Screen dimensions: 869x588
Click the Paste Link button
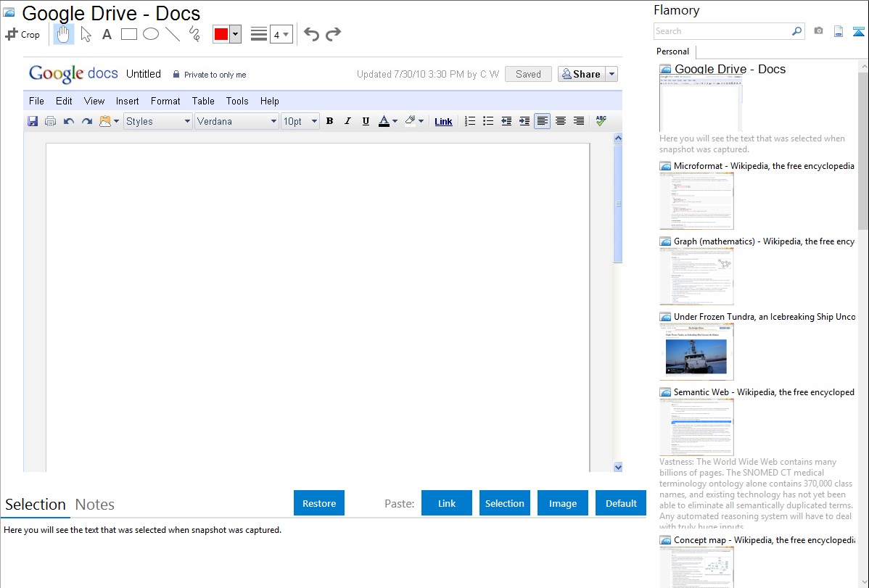click(x=447, y=503)
